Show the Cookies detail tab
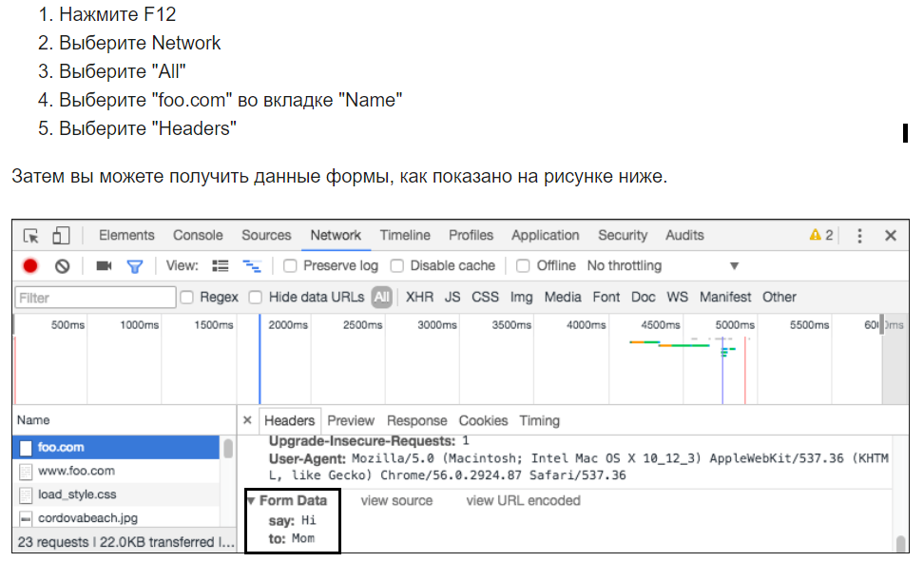This screenshot has height=562, width=924. tap(483, 420)
